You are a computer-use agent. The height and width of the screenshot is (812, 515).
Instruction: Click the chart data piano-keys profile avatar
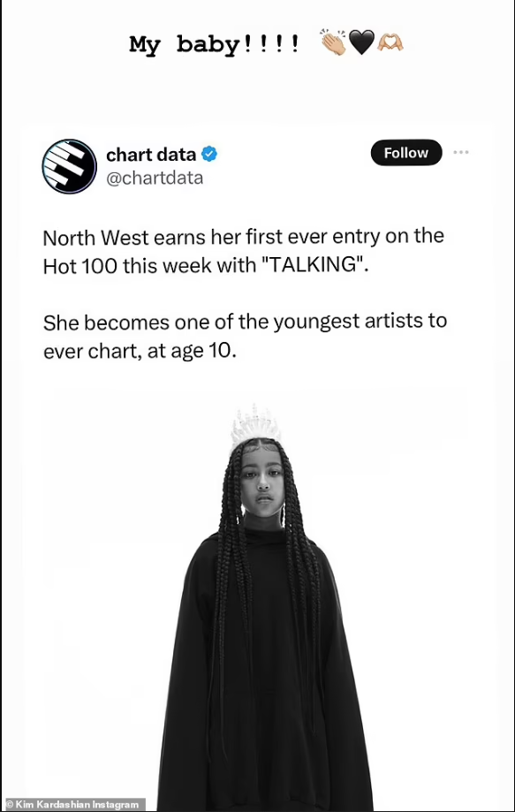point(70,166)
